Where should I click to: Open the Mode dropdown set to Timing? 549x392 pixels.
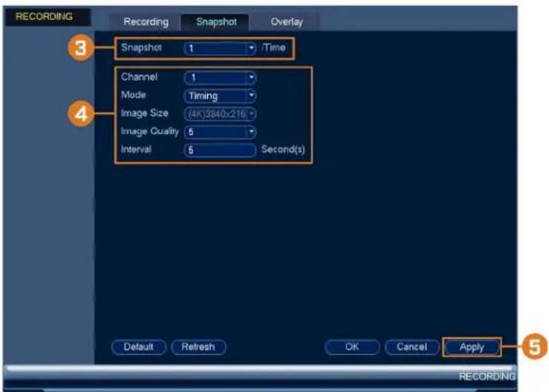pyautogui.click(x=220, y=95)
